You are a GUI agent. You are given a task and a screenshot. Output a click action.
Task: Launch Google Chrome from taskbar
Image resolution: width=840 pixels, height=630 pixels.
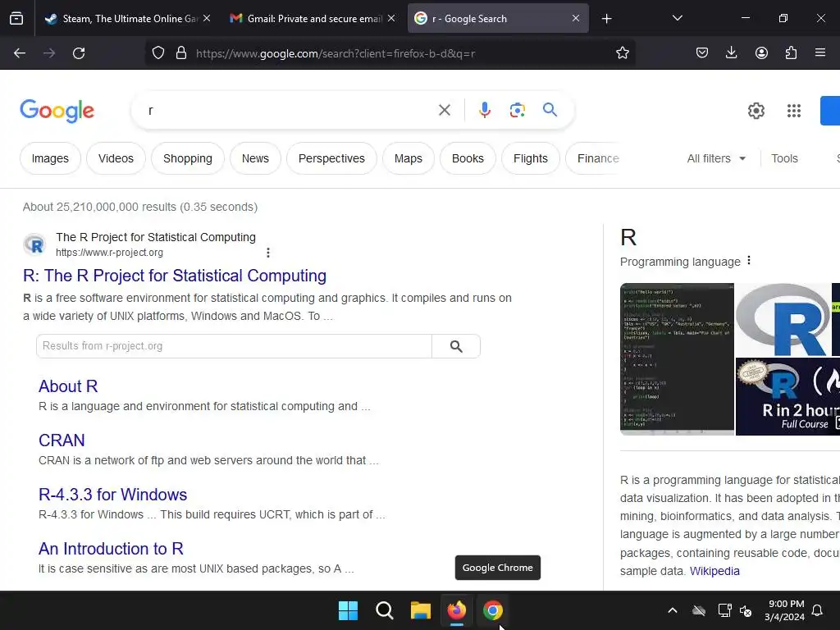tap(493, 610)
